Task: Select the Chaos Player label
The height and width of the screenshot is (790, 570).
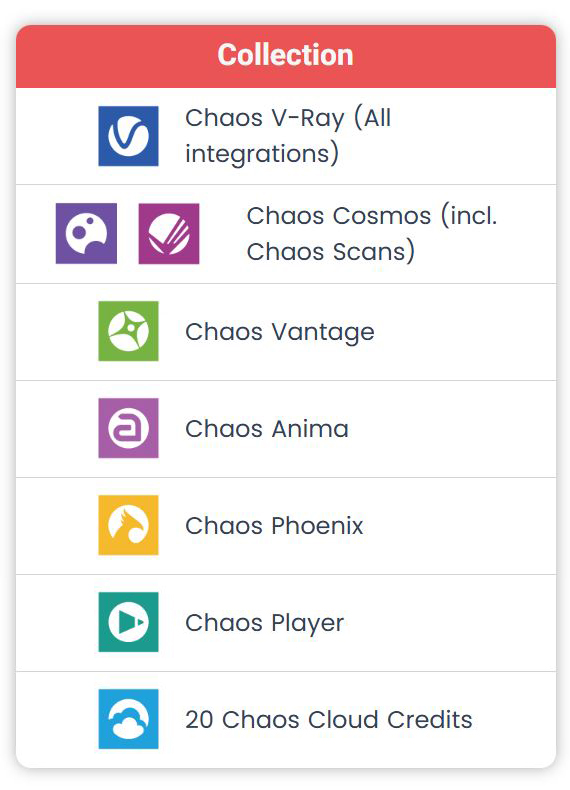Action: coord(265,623)
